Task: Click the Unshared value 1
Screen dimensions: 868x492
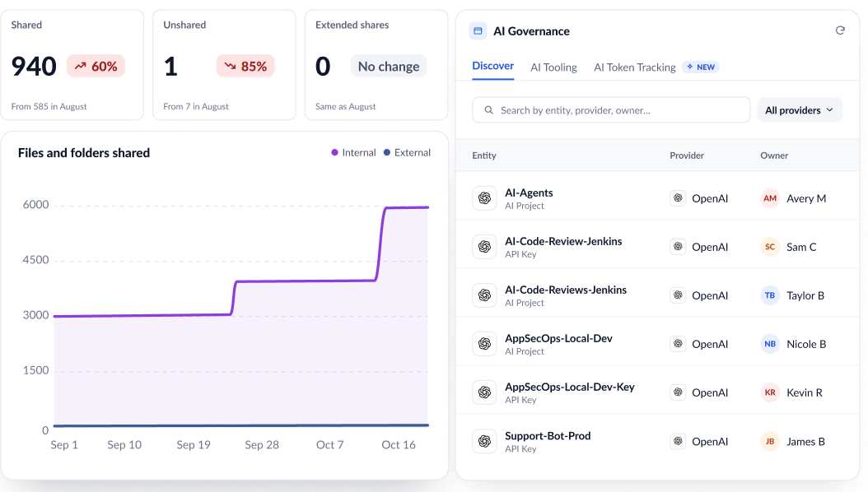Action: (170, 67)
